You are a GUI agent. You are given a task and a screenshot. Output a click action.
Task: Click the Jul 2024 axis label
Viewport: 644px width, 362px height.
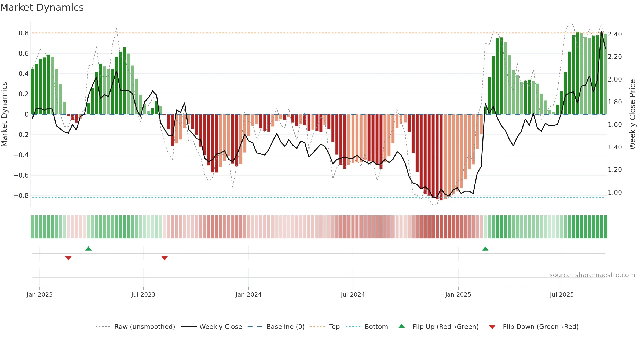pyautogui.click(x=353, y=294)
